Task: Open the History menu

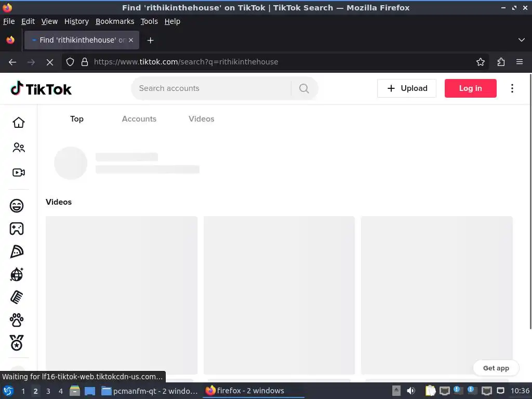Action: (x=77, y=21)
